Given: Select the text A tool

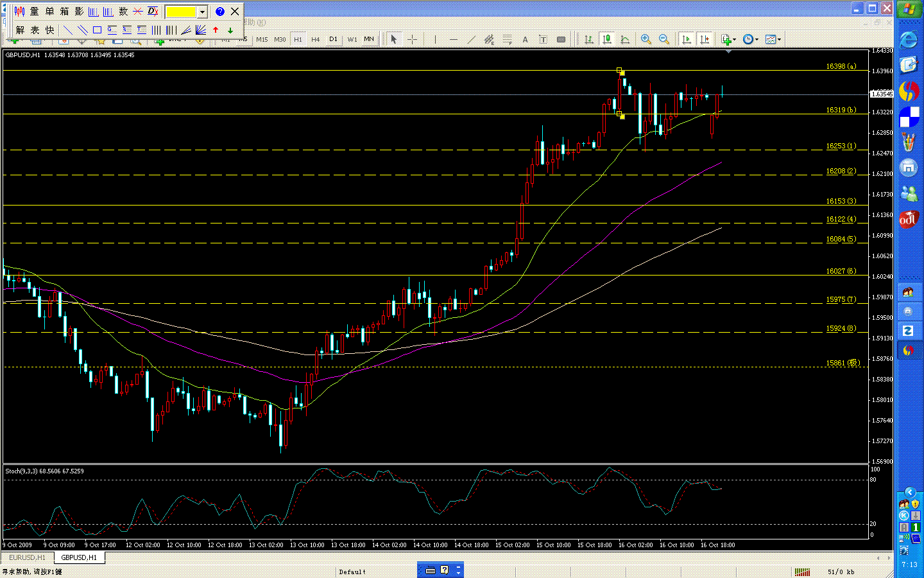Looking at the screenshot, I should pos(525,39).
